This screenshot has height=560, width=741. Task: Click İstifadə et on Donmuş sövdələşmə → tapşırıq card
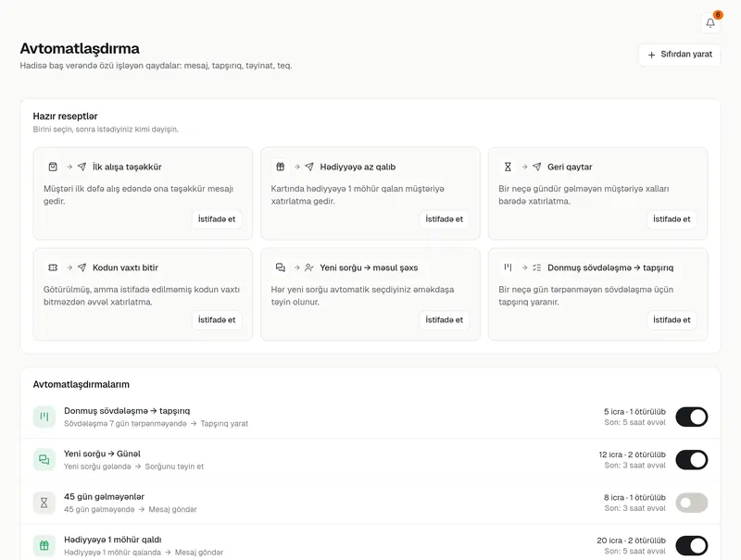click(x=672, y=320)
